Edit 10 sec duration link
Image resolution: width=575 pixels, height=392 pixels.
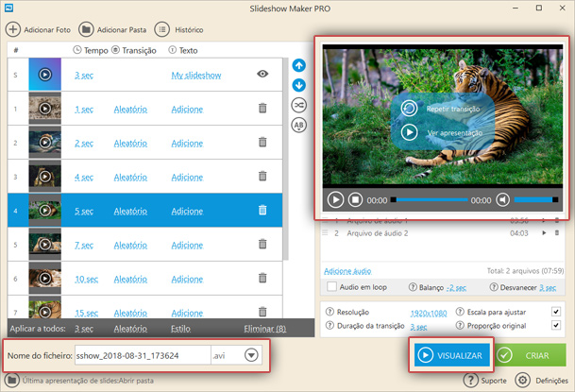[x=86, y=279]
